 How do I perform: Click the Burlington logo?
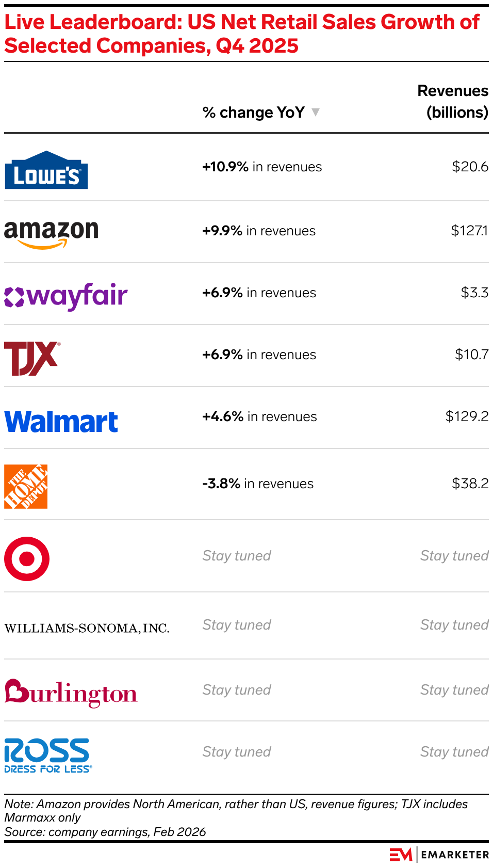tap(71, 693)
